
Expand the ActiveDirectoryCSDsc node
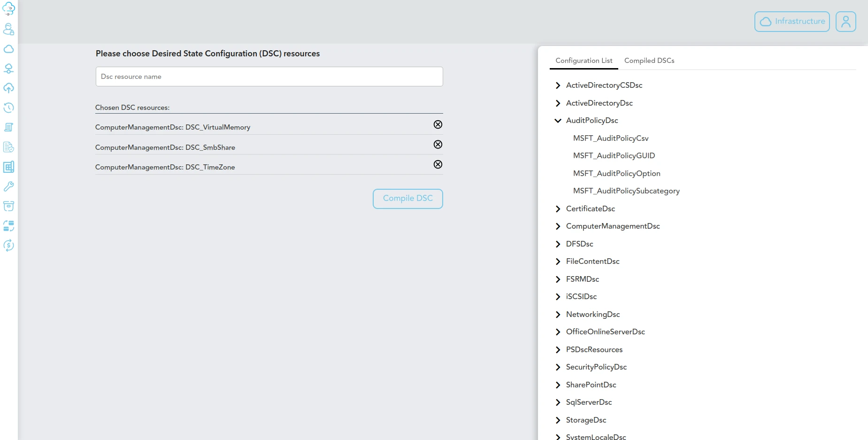[x=558, y=85]
